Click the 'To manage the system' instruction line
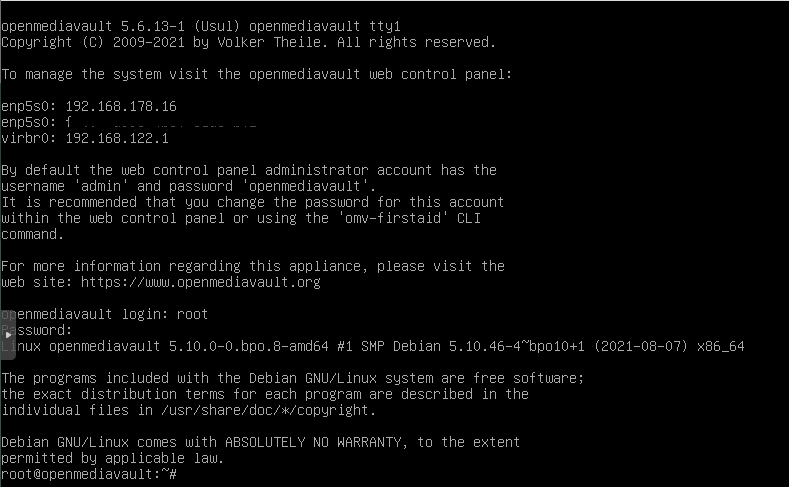789x487 pixels. click(x=257, y=74)
